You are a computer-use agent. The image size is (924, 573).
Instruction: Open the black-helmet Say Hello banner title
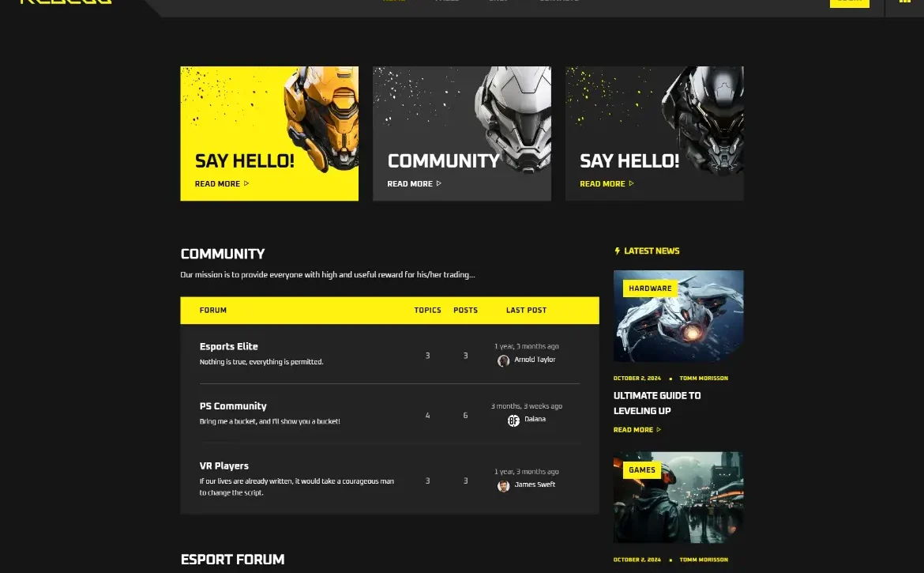[x=629, y=161]
